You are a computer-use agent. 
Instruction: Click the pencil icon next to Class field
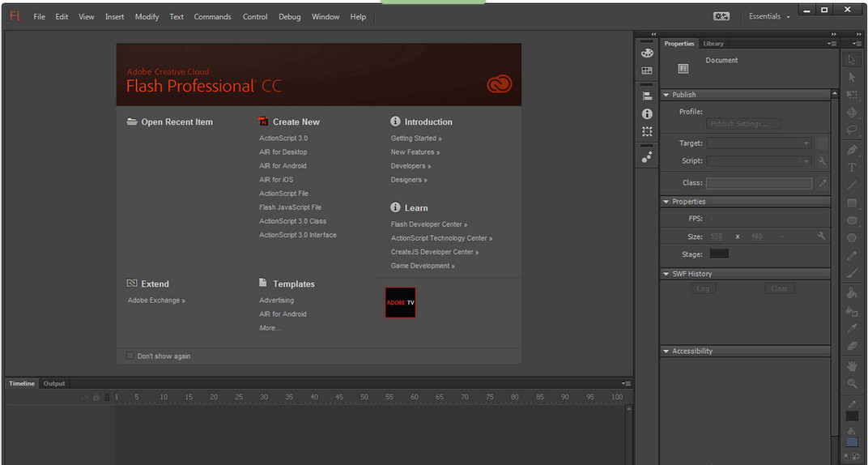822,183
